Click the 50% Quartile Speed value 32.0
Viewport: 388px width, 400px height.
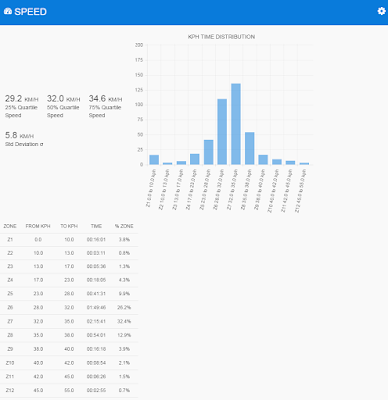pyautogui.click(x=55, y=99)
